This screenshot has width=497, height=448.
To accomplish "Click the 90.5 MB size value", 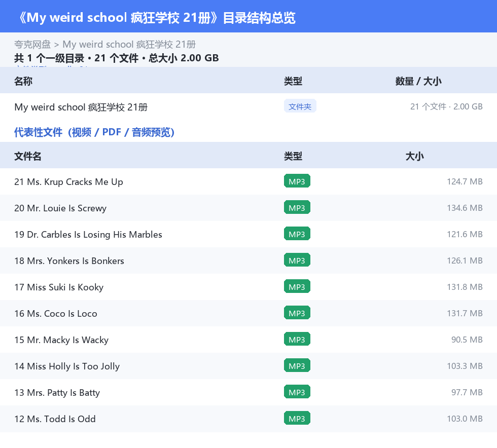I will [467, 340].
